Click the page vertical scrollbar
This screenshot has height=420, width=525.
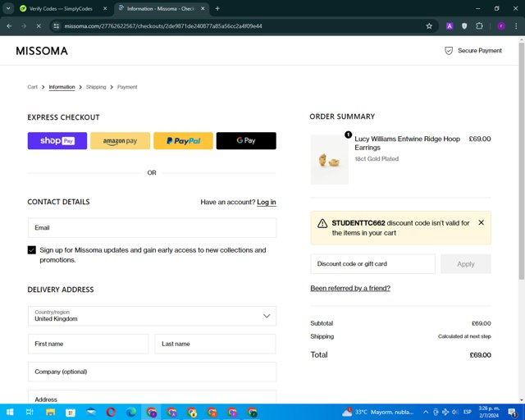point(522,161)
